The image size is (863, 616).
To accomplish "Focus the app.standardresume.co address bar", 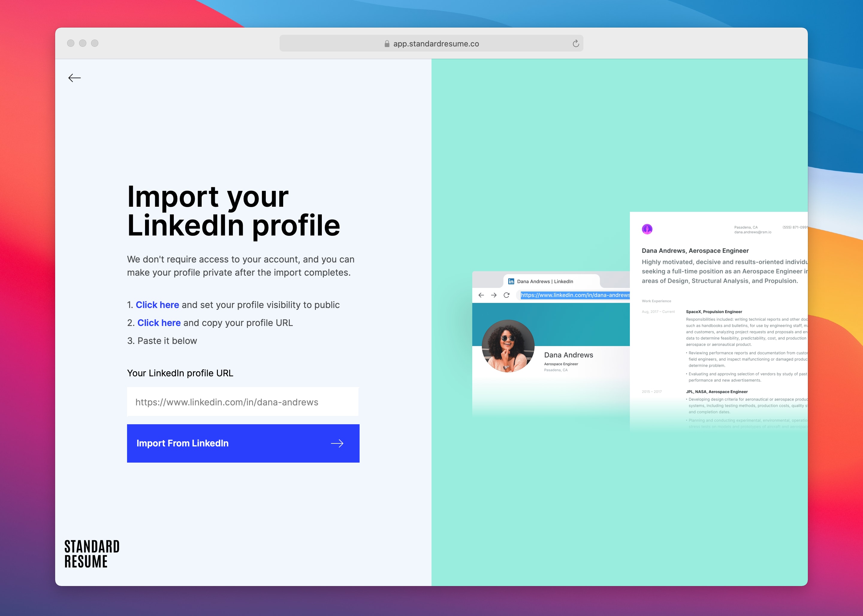I will pos(431,44).
